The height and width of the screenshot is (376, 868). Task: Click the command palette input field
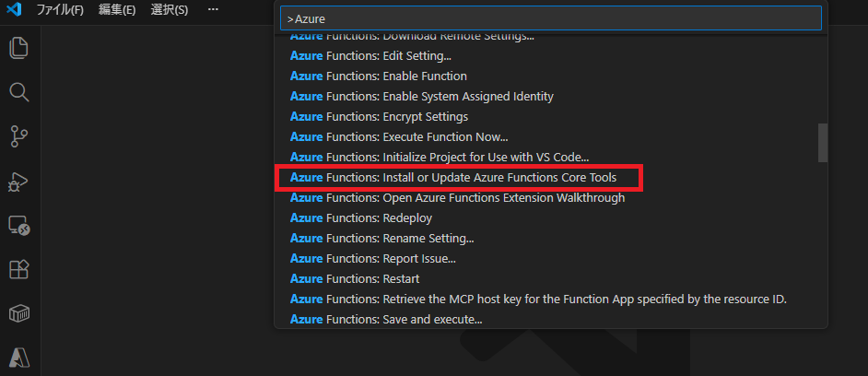point(550,18)
